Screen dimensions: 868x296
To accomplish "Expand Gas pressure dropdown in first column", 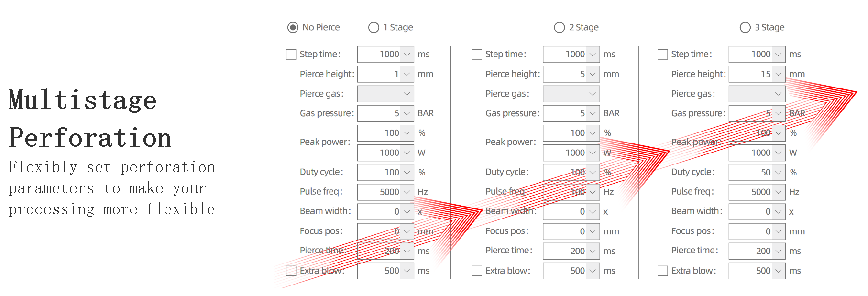I will pos(407,113).
